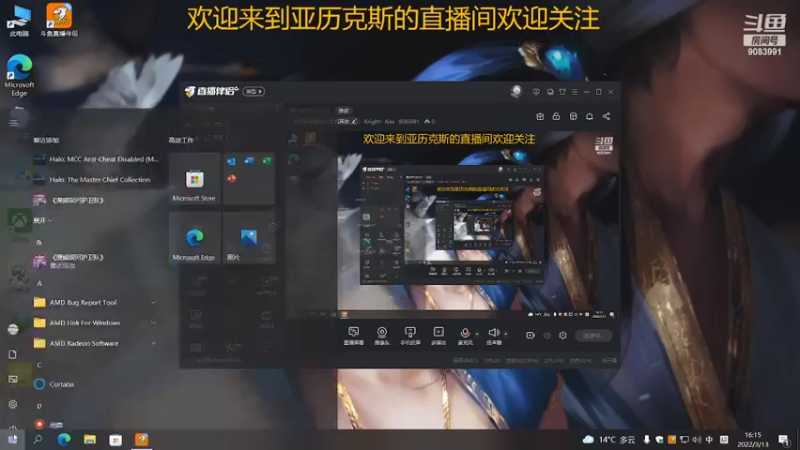Toggle the Start menu hamburger expand button
Screen dimensions: 800x450
point(13,122)
